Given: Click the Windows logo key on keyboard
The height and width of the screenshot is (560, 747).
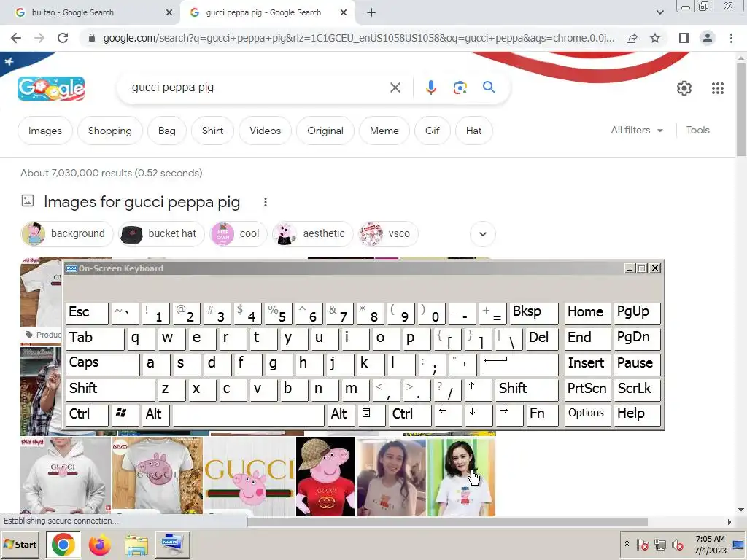Looking at the screenshot, I should [x=124, y=415].
